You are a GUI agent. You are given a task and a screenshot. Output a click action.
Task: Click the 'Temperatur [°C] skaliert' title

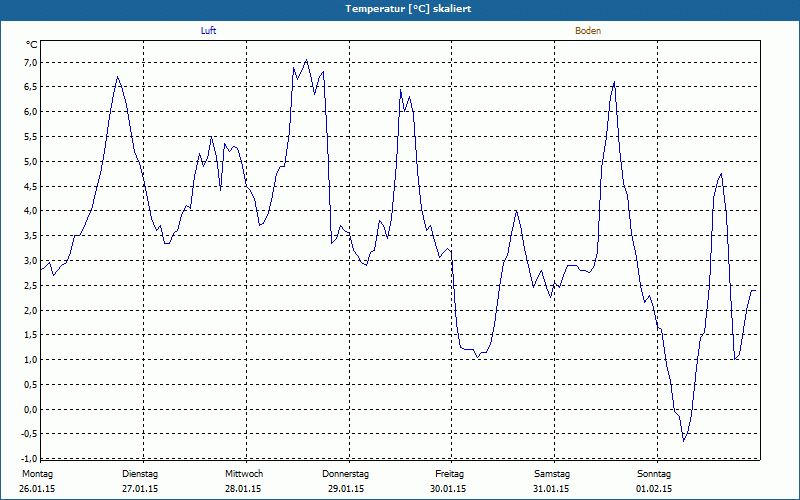pos(408,9)
